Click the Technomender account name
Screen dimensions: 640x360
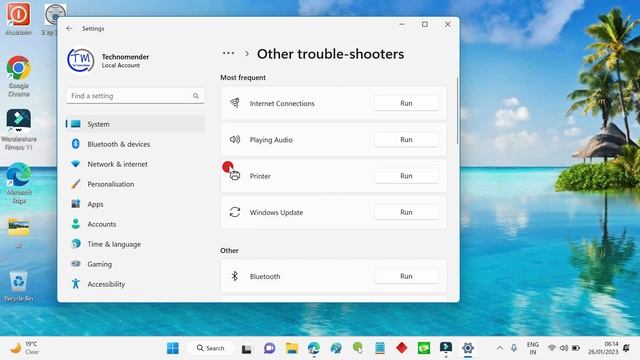coord(125,57)
